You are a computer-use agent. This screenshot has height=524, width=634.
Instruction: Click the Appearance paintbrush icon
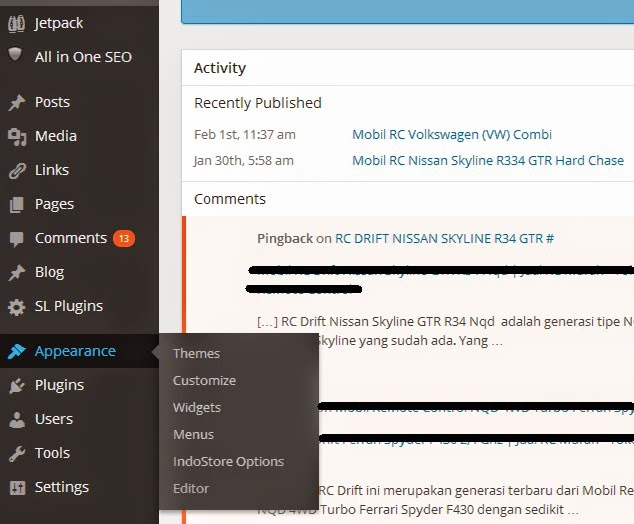pyautogui.click(x=17, y=351)
